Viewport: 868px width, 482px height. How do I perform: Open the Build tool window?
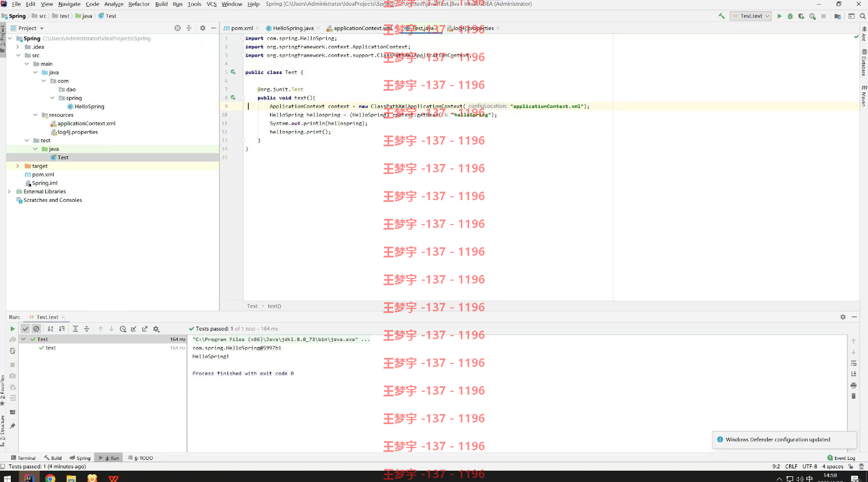tap(53, 458)
